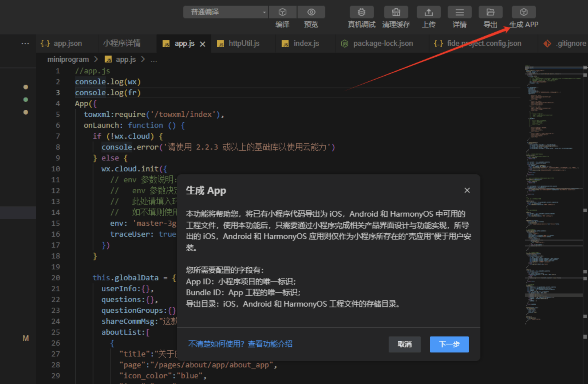
Task: Click the } else { code line
Action: click(x=110, y=158)
